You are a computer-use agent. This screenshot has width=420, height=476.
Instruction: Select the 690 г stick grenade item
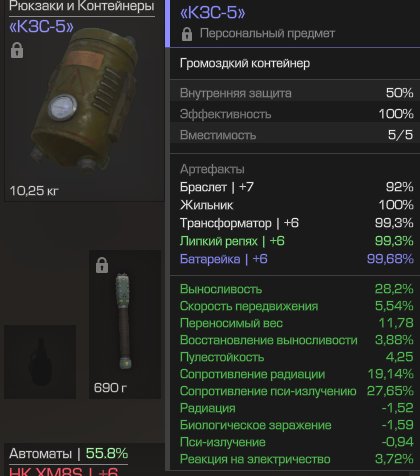pyautogui.click(x=125, y=324)
